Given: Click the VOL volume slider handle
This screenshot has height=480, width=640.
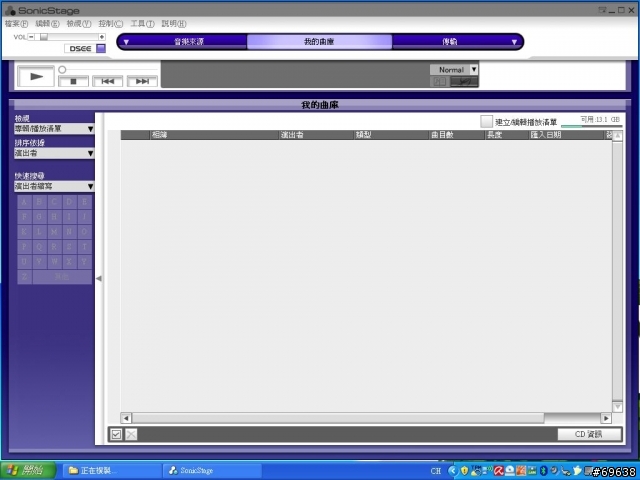Looking at the screenshot, I should point(44,37).
